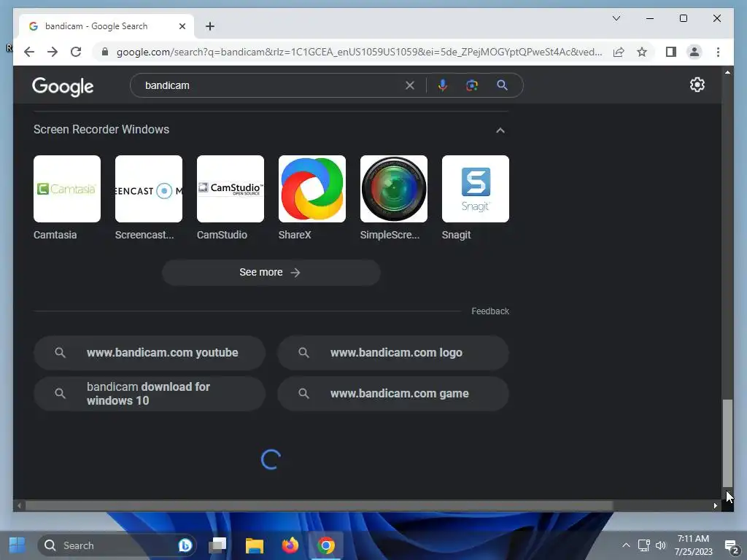Click the Google logo
This screenshot has width=747, height=560.
[x=63, y=87]
